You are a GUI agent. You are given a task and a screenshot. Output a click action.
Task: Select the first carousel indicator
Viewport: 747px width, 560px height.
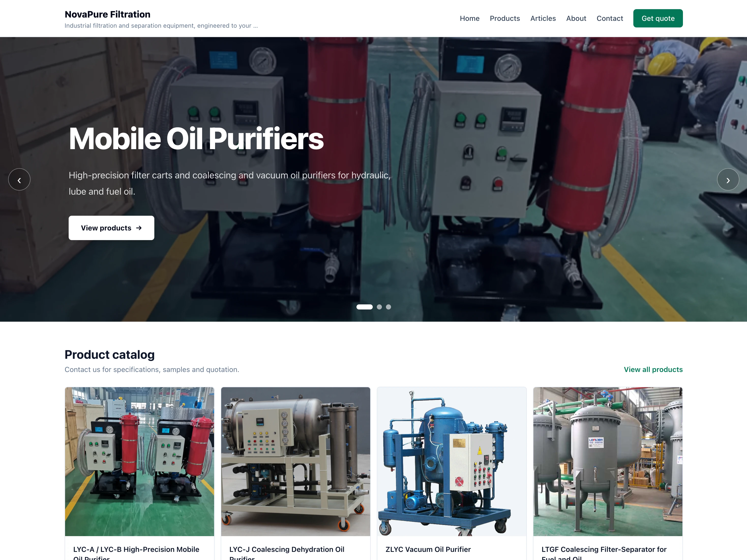(364, 307)
